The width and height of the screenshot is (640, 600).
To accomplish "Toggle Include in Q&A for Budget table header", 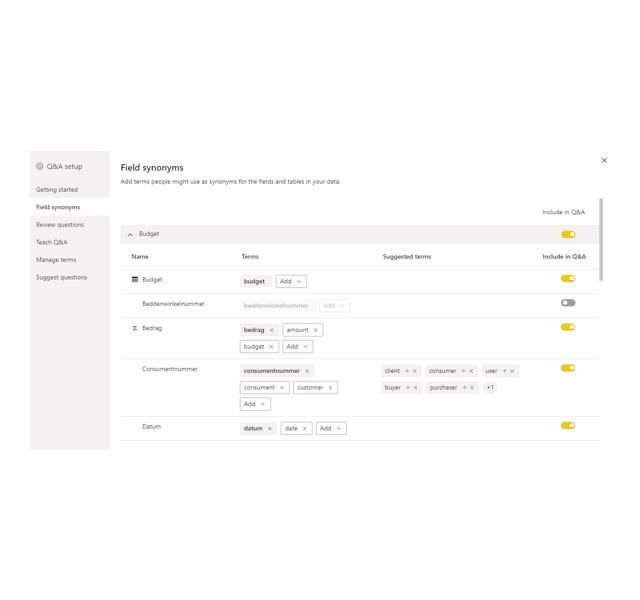I will coord(568,234).
